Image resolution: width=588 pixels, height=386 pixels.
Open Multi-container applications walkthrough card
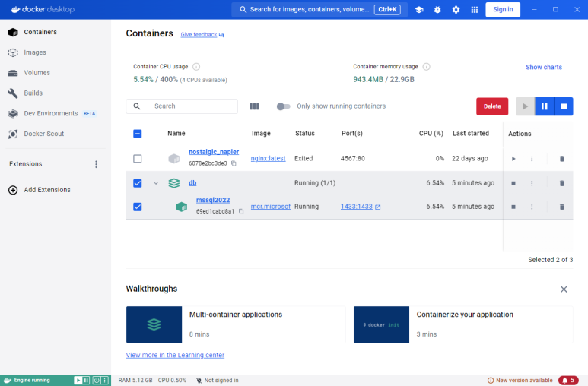(236, 324)
